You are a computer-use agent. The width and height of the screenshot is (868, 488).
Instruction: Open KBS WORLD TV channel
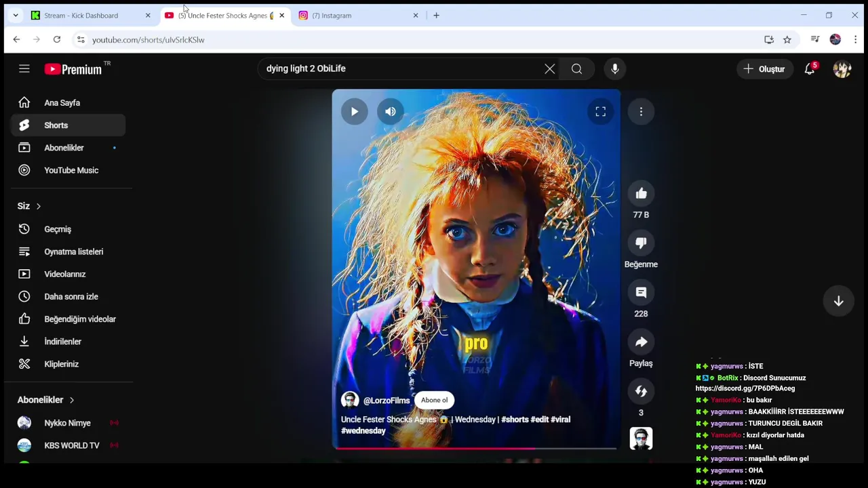(x=68, y=445)
